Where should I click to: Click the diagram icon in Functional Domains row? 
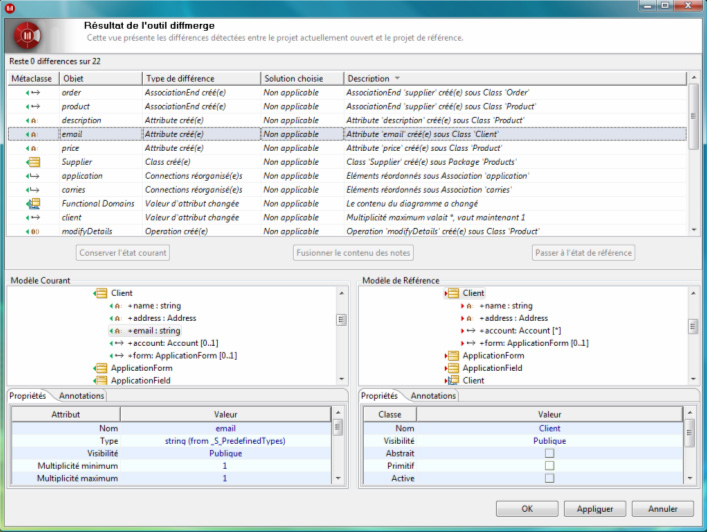pos(33,204)
